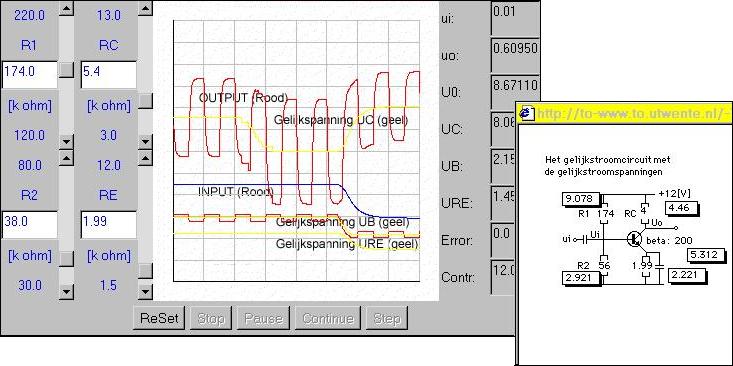Select the R2 value field showing 38.0

click(30, 224)
